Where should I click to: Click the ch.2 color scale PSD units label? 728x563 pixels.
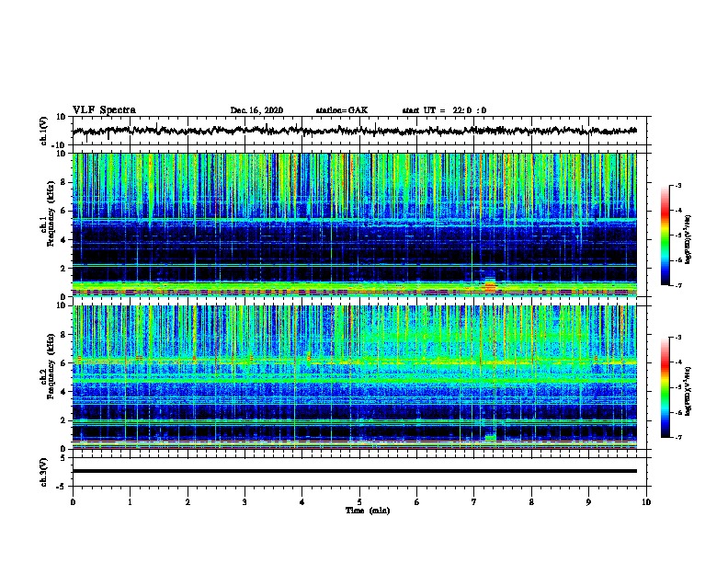688,392
